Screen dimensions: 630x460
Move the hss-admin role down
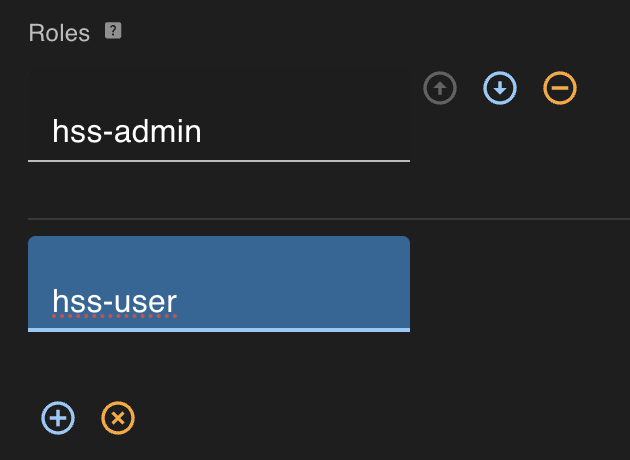coord(500,89)
